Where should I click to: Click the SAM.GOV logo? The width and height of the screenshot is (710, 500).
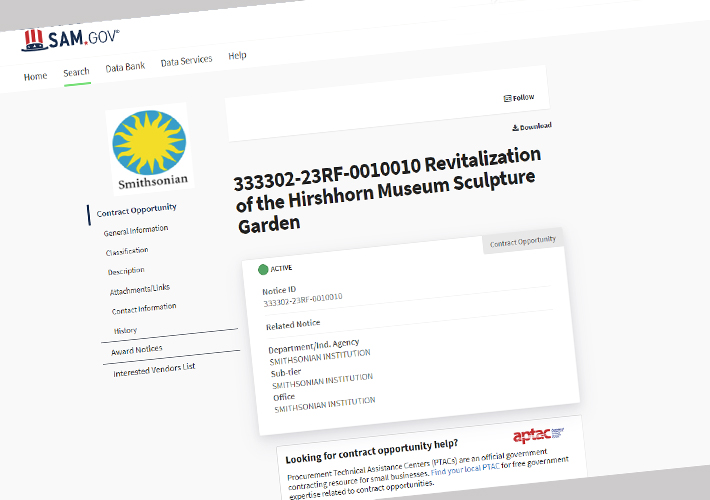tap(70, 40)
